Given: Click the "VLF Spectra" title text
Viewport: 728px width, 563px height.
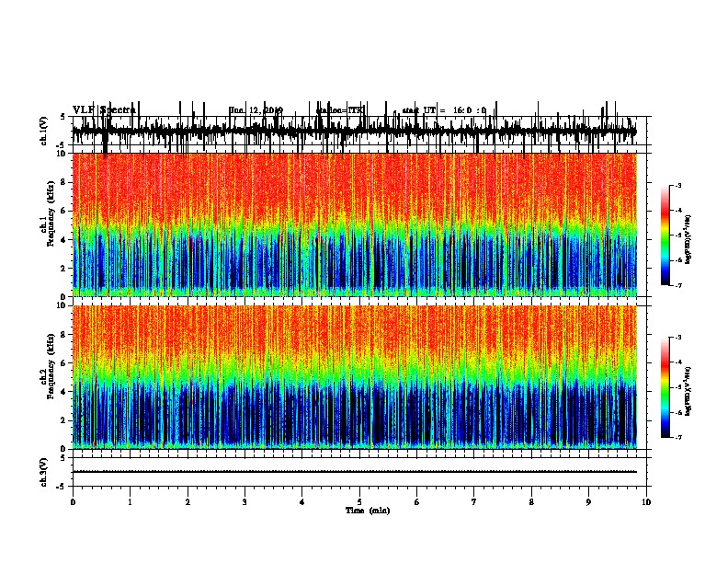Looking at the screenshot, I should [104, 110].
